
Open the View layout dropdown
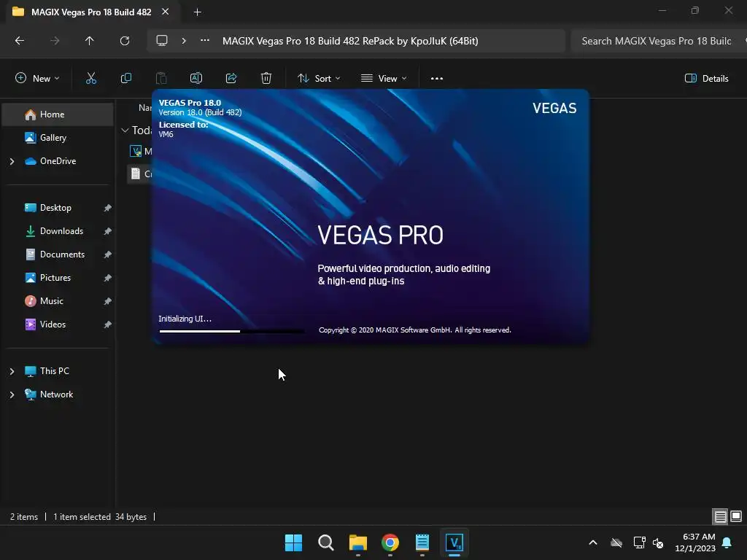384,78
